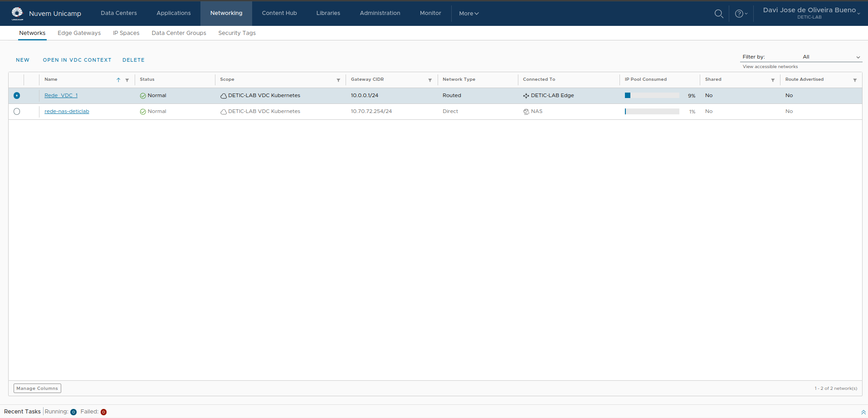Click Normal status icon for rede-nas-deticlab
Screen dimensions: 868x418
pos(143,112)
